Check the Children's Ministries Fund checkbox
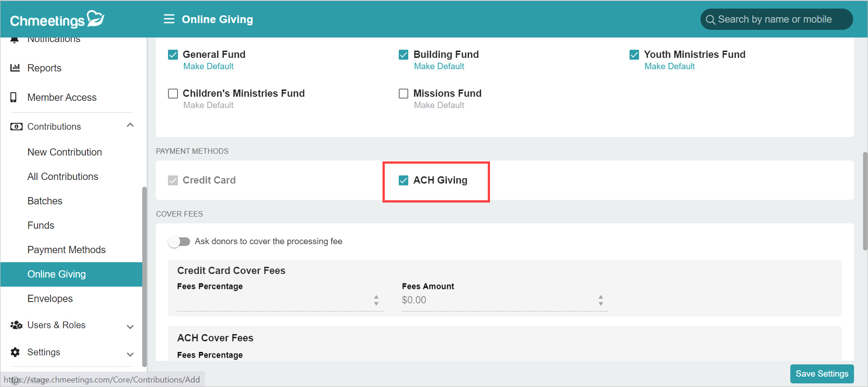The width and height of the screenshot is (868, 387). click(x=173, y=94)
